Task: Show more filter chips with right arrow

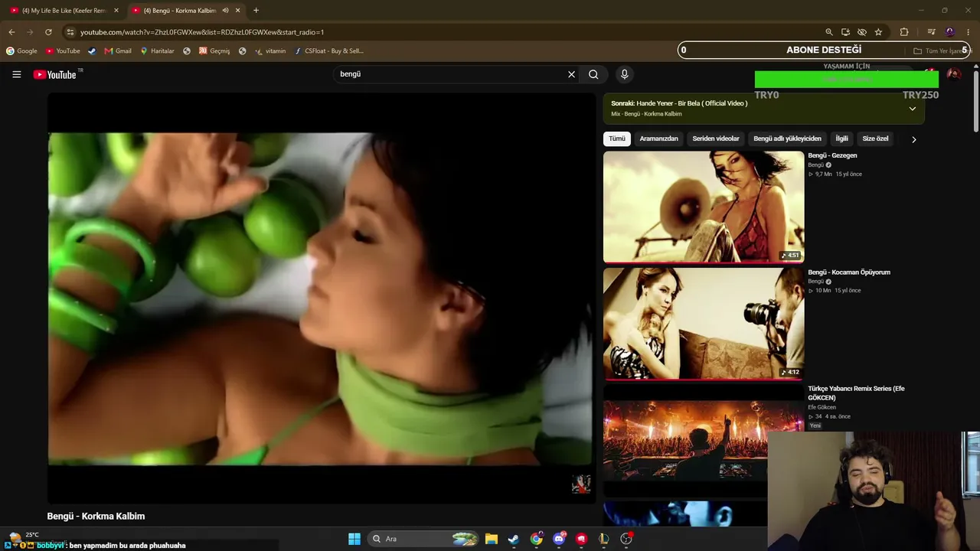Action: pos(913,139)
